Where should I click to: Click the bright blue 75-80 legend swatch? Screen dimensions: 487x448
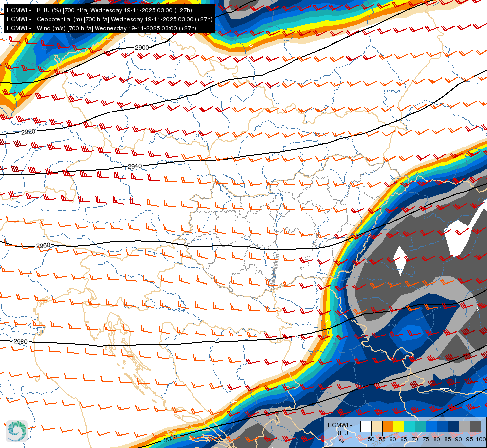coord(432,426)
